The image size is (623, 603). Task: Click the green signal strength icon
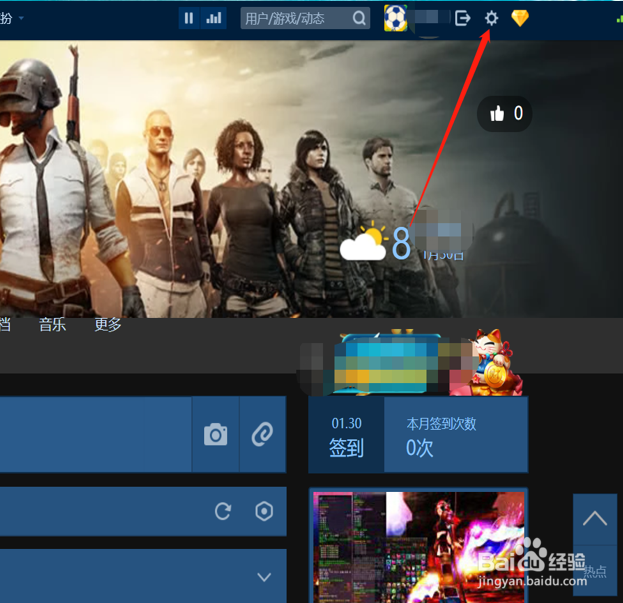(619, 18)
